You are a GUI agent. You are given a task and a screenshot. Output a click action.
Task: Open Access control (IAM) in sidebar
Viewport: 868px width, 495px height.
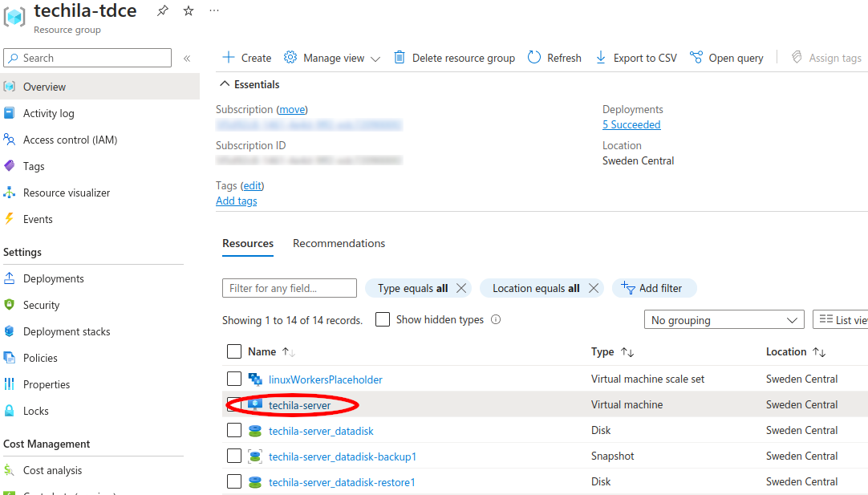[70, 140]
